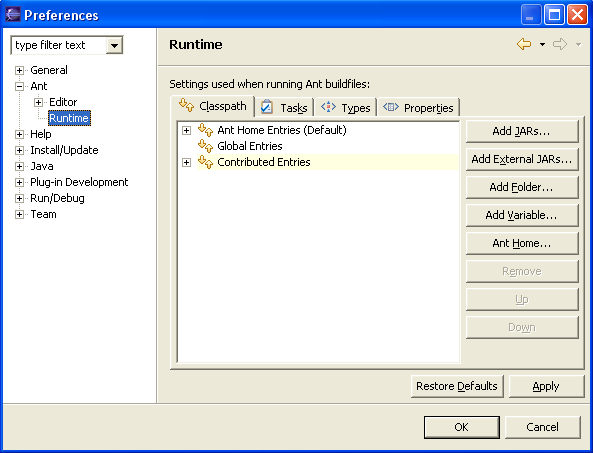
Task: Expand the Editor tree node
Action: pyautogui.click(x=38, y=102)
